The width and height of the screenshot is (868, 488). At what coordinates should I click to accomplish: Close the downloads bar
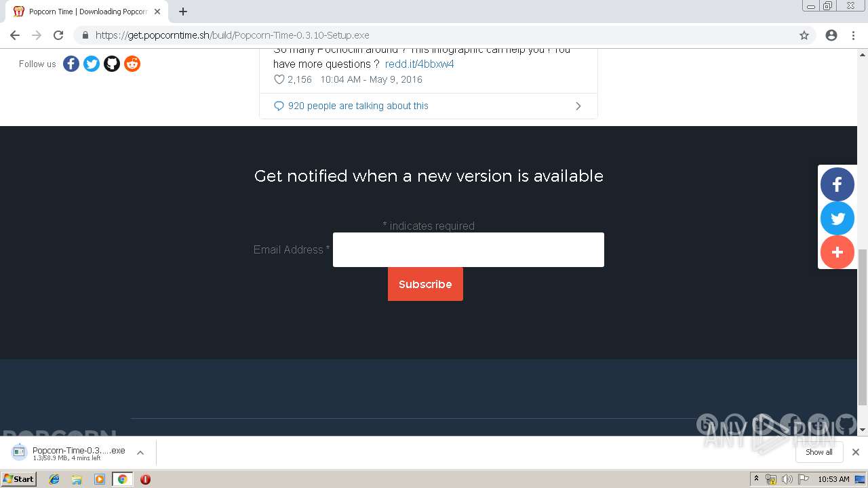pyautogui.click(x=856, y=452)
